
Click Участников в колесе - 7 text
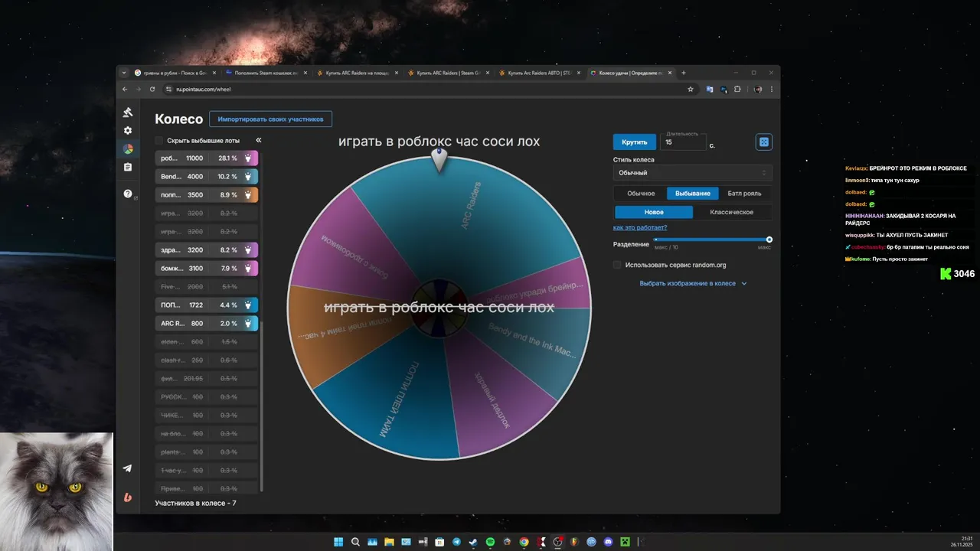pyautogui.click(x=195, y=503)
